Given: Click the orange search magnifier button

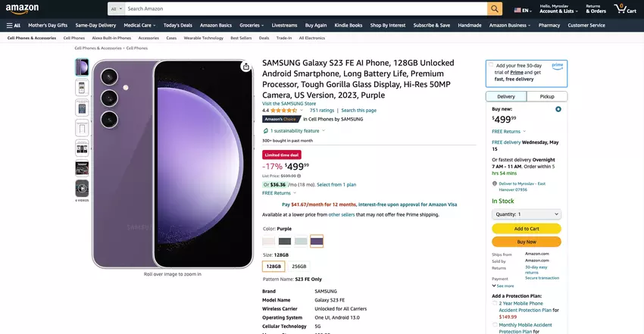Looking at the screenshot, I should click(x=495, y=9).
